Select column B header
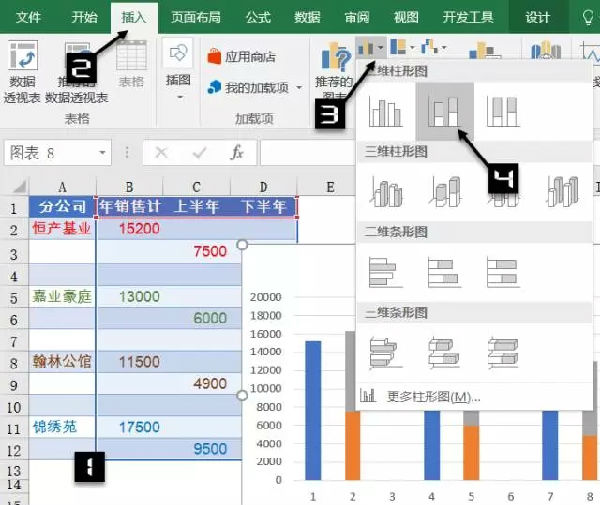Viewport: 600px width, 505px height. (129, 187)
